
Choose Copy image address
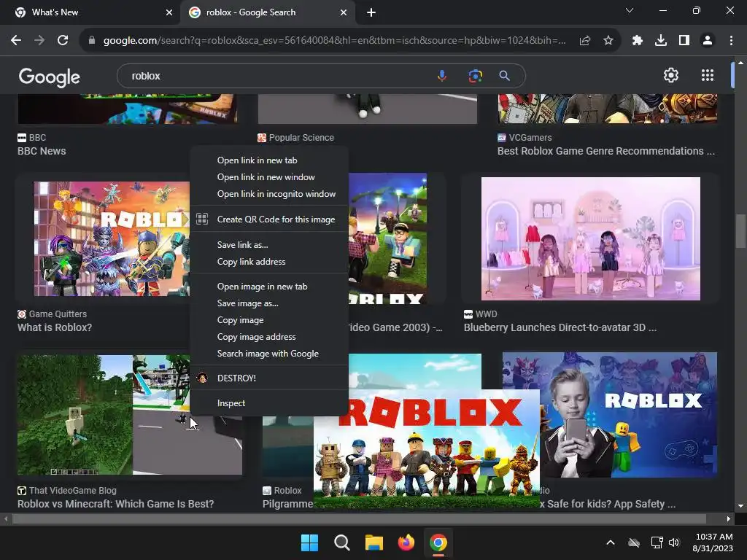pos(269,337)
